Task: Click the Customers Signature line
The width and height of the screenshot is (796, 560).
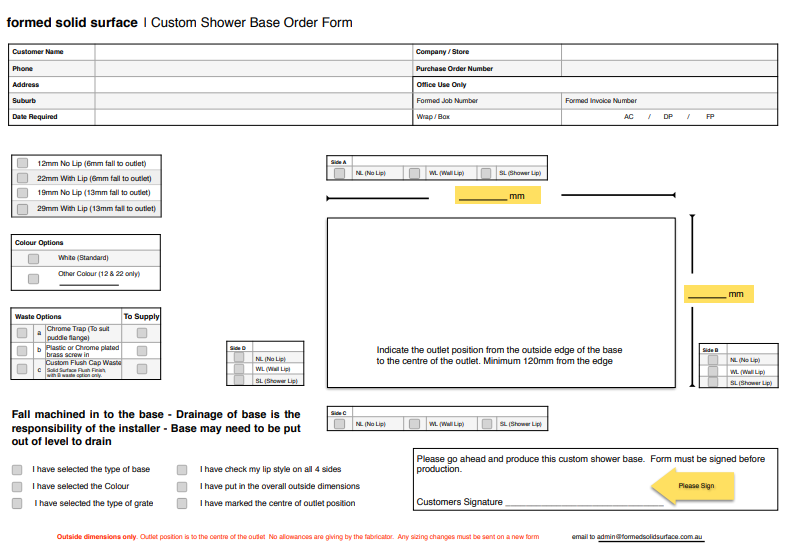Action: [x=584, y=503]
